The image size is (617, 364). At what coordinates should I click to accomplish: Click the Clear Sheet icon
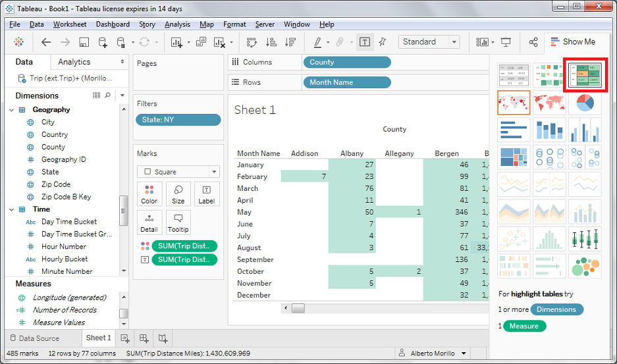pyautogui.click(x=219, y=42)
